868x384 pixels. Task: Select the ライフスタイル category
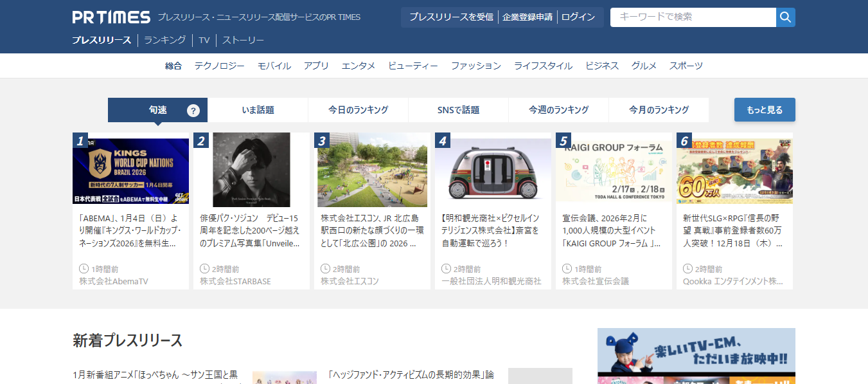(x=543, y=66)
